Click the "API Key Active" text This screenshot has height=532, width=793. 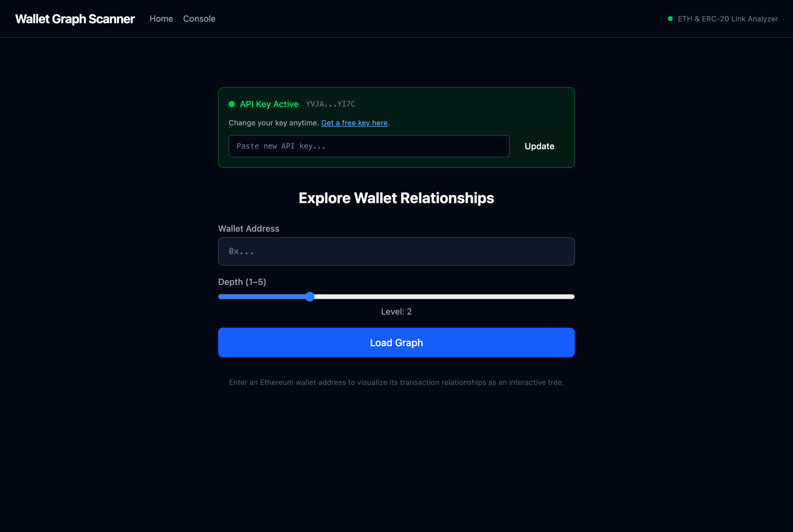coord(269,104)
